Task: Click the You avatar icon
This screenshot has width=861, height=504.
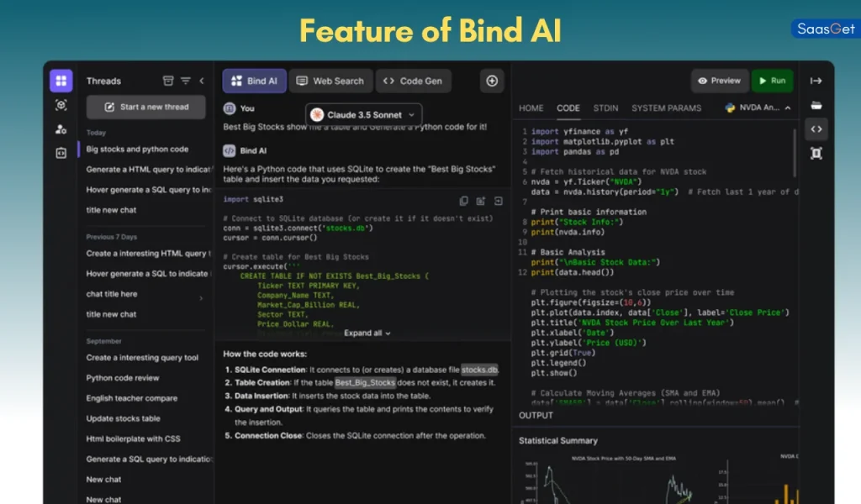Action: tap(230, 108)
